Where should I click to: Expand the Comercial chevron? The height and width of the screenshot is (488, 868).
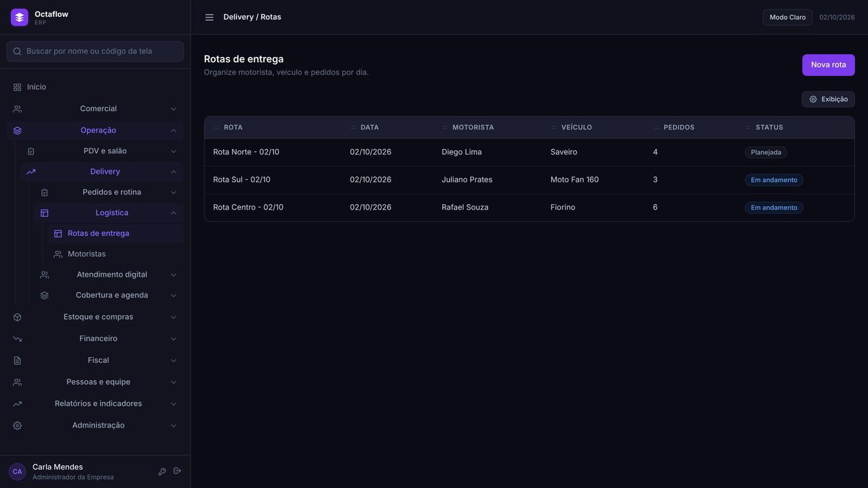[x=174, y=109]
